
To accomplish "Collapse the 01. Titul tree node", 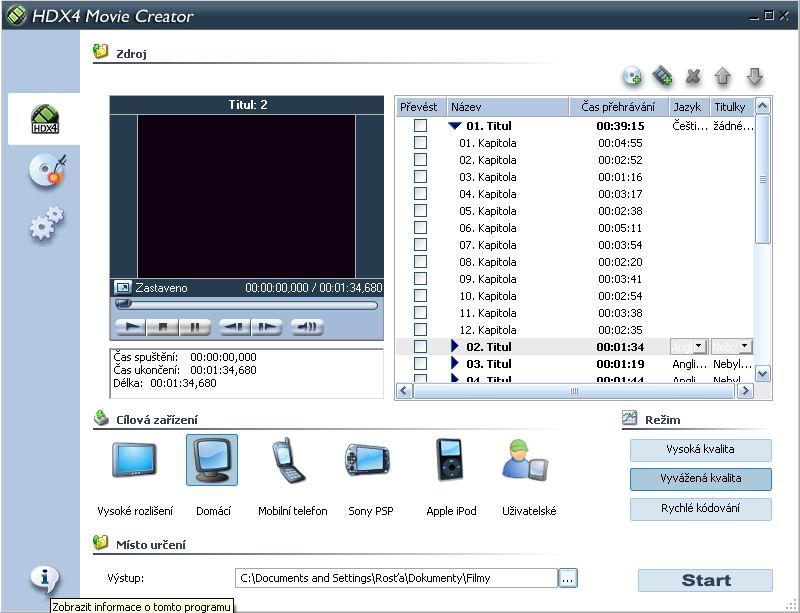I will [x=455, y=126].
